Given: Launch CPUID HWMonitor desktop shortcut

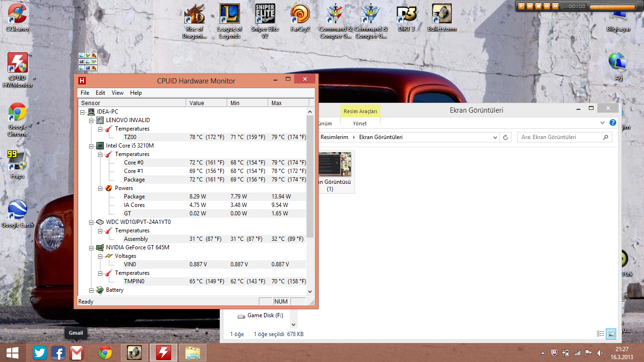Looking at the screenshot, I should [17, 70].
